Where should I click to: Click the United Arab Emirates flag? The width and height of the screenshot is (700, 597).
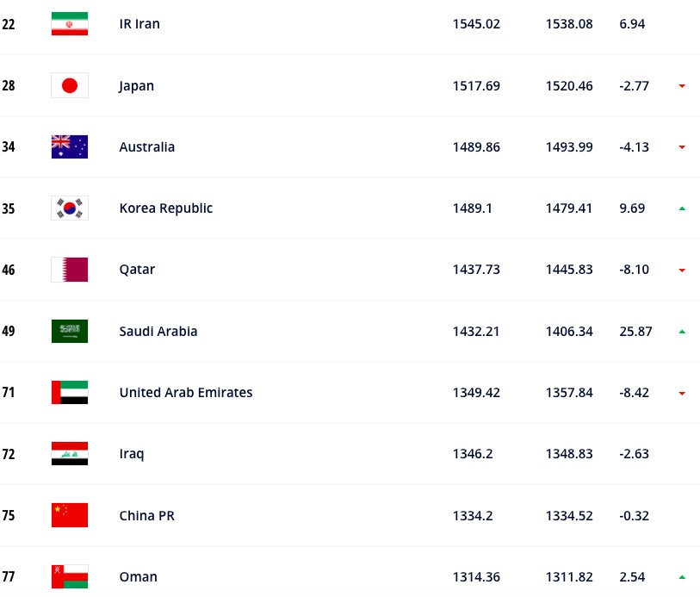(70, 393)
